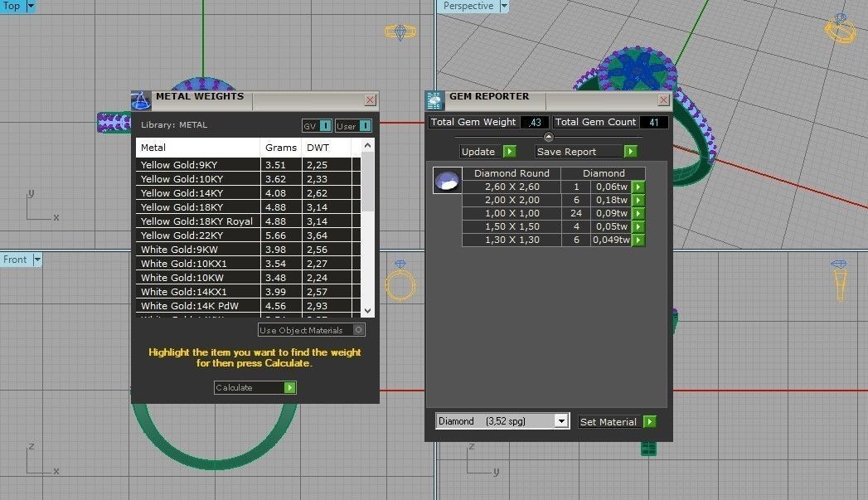This screenshot has width=868, height=500.
Task: Click the slider handle under Total Gem Weight
Action: (x=548, y=137)
